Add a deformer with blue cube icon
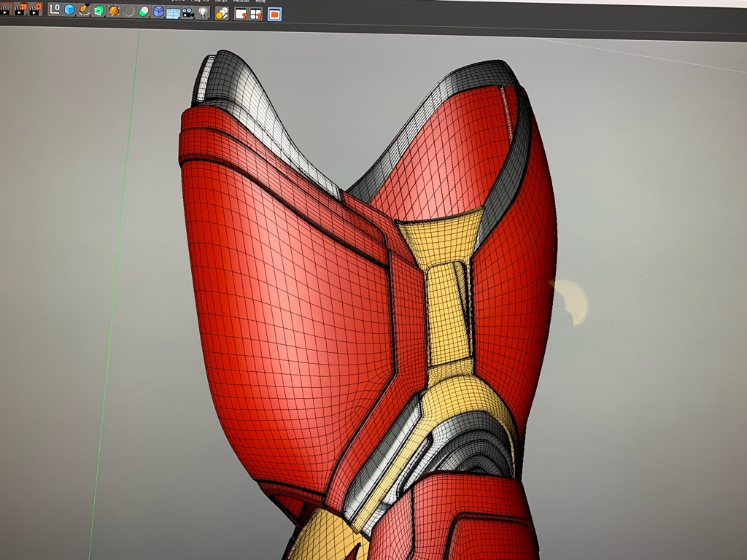Screen dimensions: 747x560 (x=158, y=12)
